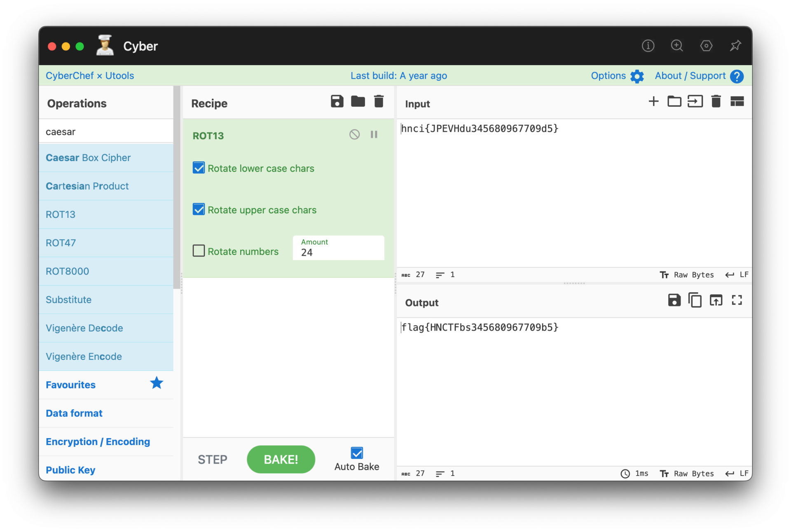The width and height of the screenshot is (791, 532).
Task: Expand the Favourites category
Action: 106,385
